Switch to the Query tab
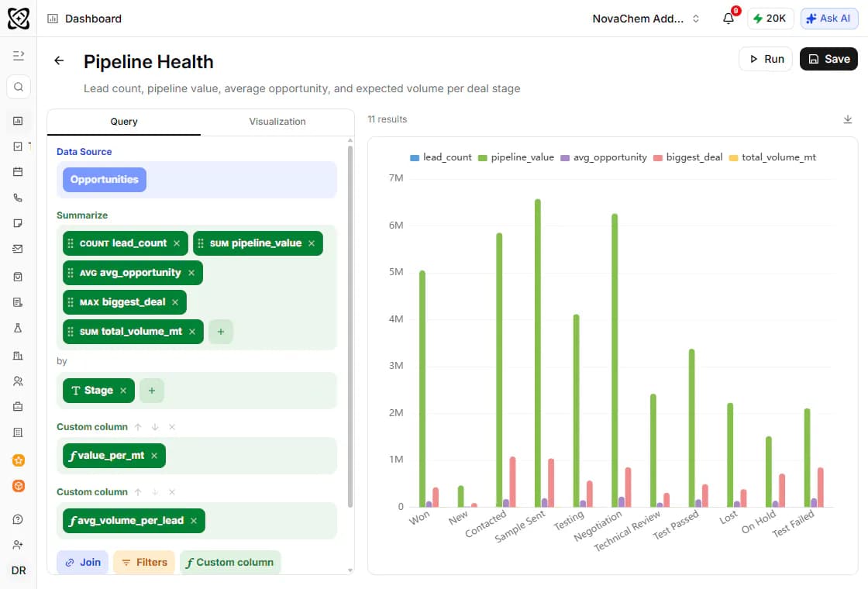Viewport: 868px width, 589px height. (124, 122)
